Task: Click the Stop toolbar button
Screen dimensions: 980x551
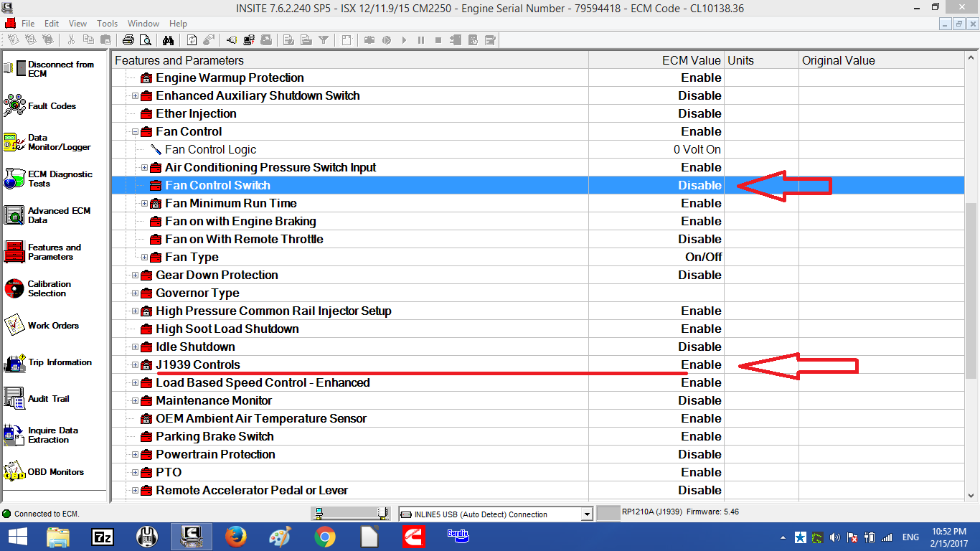Action: [x=438, y=40]
